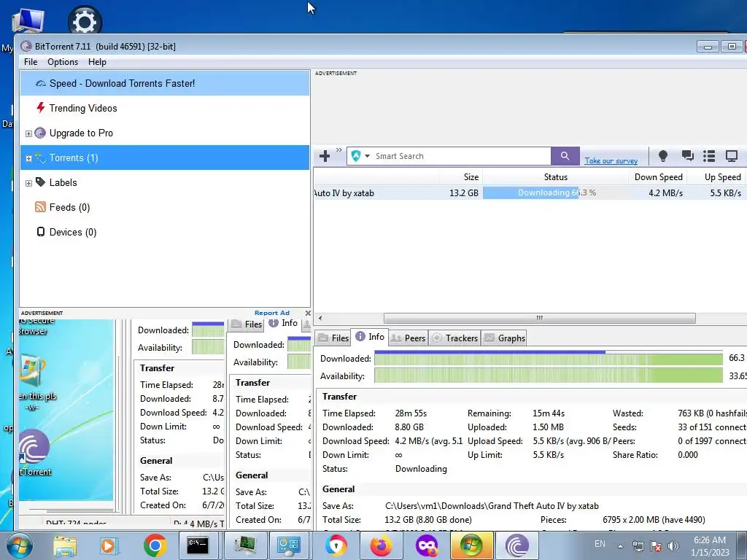Screen dimensions: 747x560
Task: Open the lightbulb tips icon
Action: 662,156
